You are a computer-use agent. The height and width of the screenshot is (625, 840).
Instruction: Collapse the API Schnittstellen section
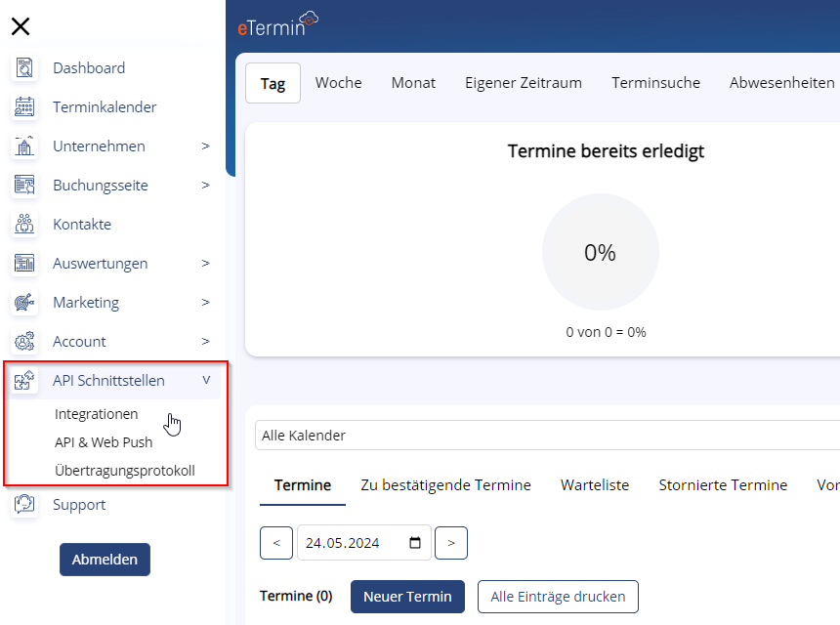click(x=205, y=381)
